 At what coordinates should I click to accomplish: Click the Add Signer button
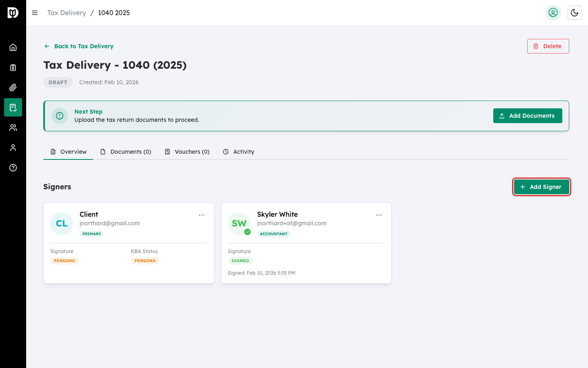click(541, 187)
